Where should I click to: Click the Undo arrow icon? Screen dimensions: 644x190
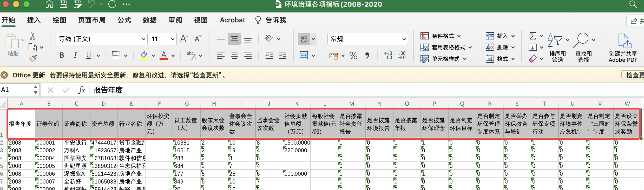91,4
